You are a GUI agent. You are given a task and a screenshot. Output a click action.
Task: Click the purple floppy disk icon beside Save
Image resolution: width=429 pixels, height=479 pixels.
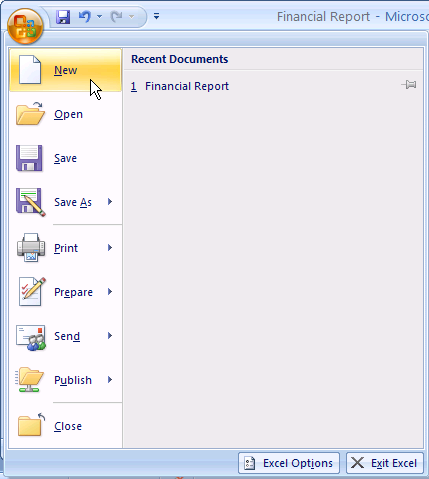[x=29, y=158]
